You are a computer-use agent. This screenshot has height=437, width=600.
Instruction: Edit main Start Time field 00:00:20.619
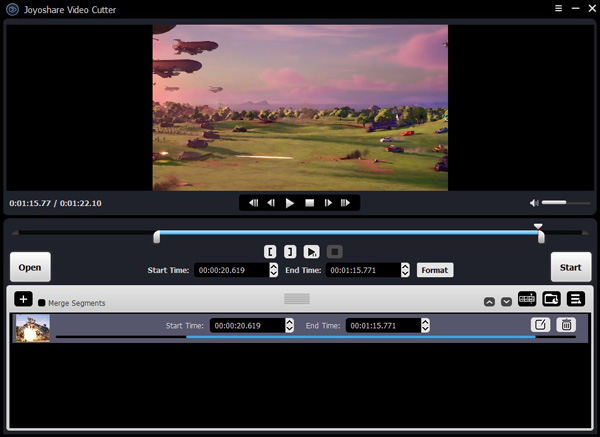[x=232, y=270]
